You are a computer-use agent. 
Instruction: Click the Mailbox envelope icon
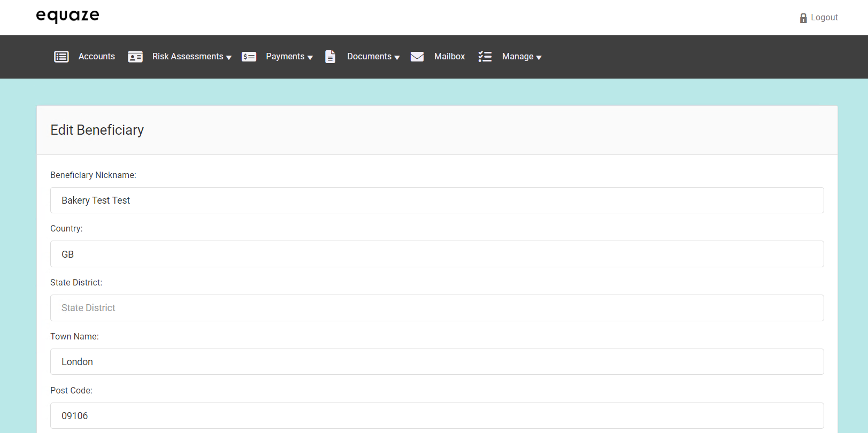click(x=417, y=57)
